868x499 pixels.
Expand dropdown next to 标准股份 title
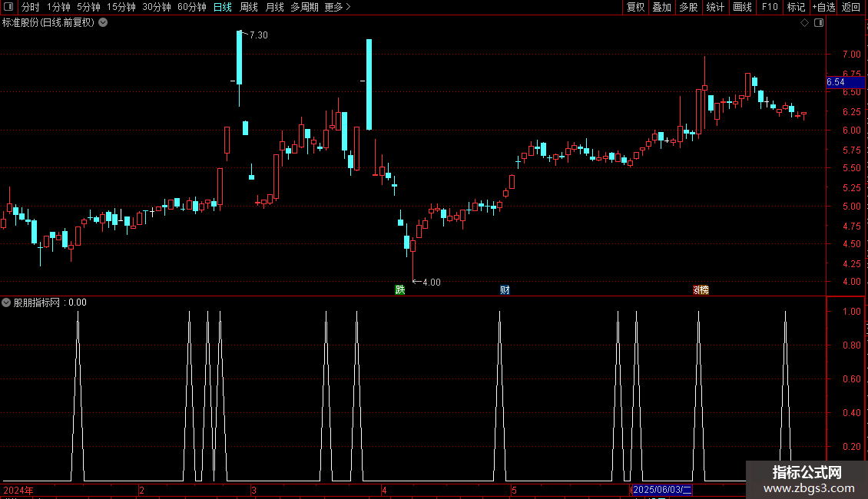pyautogui.click(x=103, y=23)
